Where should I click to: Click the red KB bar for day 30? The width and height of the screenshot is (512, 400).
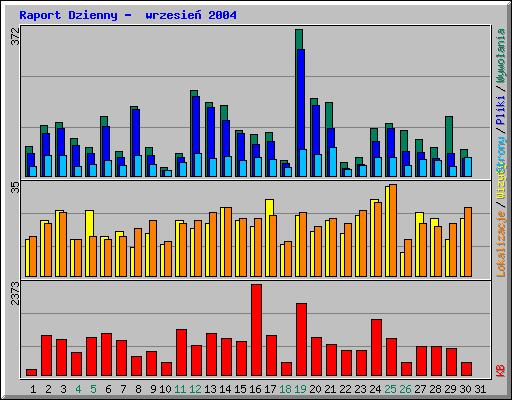[466, 369]
